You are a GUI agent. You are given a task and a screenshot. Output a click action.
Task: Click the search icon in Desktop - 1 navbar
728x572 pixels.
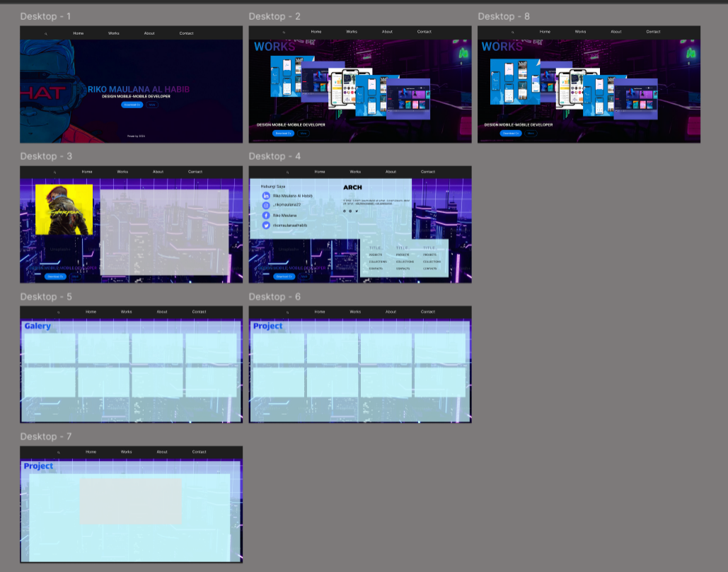46,33
